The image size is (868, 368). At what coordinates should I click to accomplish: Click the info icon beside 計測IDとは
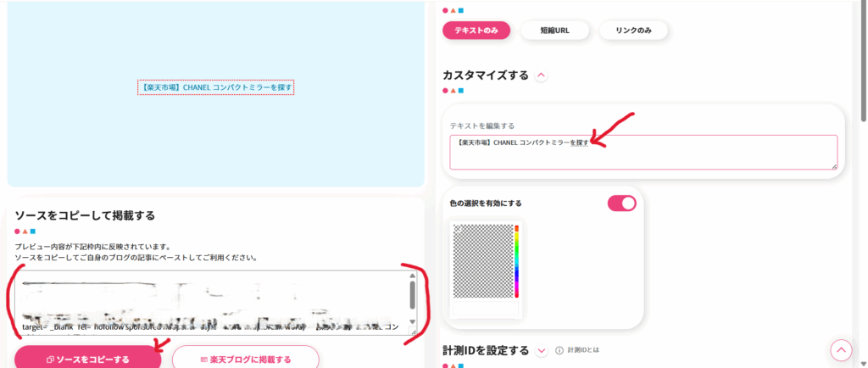(559, 350)
